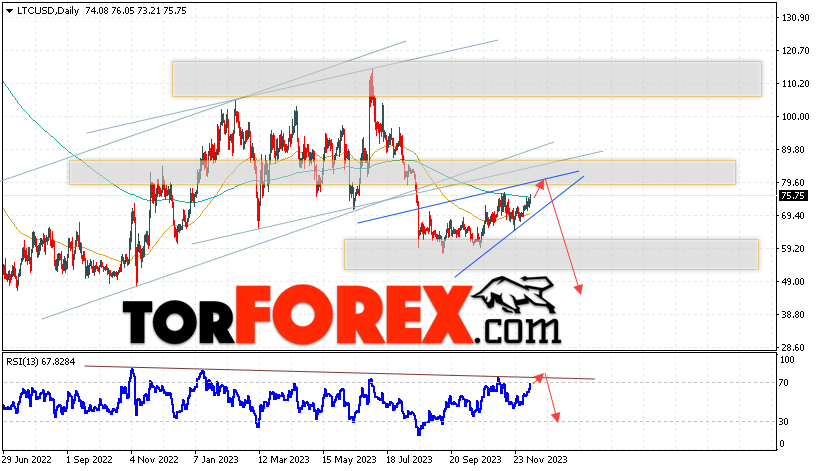
Task: Click the red down arrowhead near 49.00
Action: (x=578, y=289)
